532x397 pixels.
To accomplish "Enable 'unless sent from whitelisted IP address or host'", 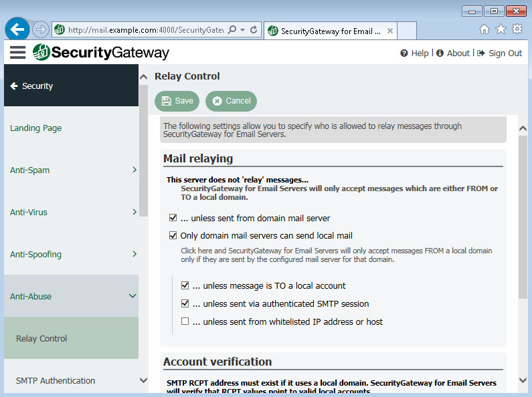I will coord(185,321).
